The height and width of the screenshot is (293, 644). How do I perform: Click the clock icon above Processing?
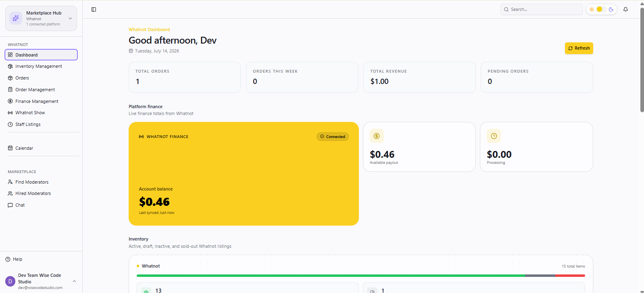click(494, 136)
